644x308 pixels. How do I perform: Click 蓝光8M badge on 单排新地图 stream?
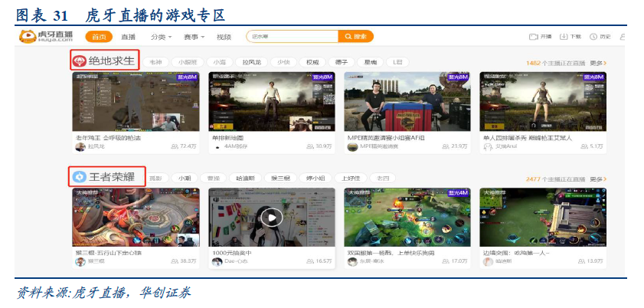point(322,77)
